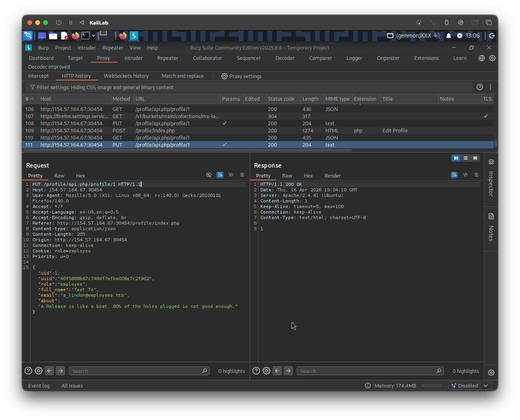Image resolution: width=520 pixels, height=420 pixels.
Task: Click the Burp AI Disabled button
Action: point(465,386)
